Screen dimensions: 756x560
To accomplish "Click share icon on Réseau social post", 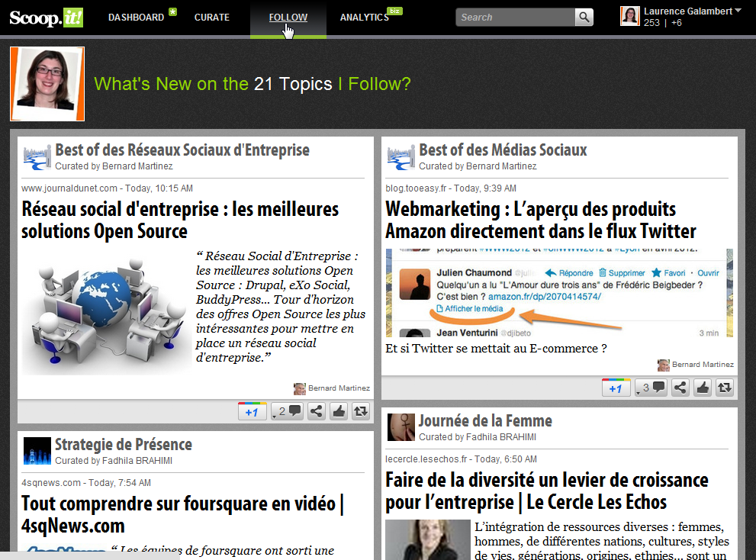I will point(317,411).
